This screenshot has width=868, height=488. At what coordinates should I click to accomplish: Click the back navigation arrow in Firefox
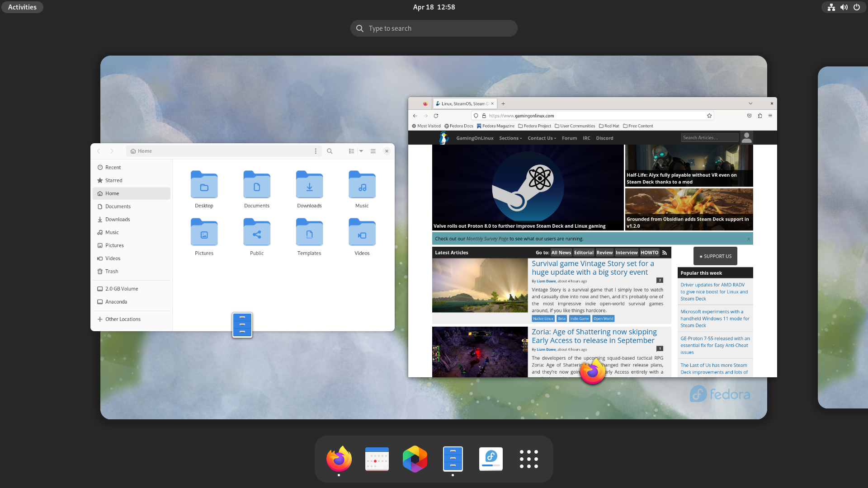(x=415, y=116)
